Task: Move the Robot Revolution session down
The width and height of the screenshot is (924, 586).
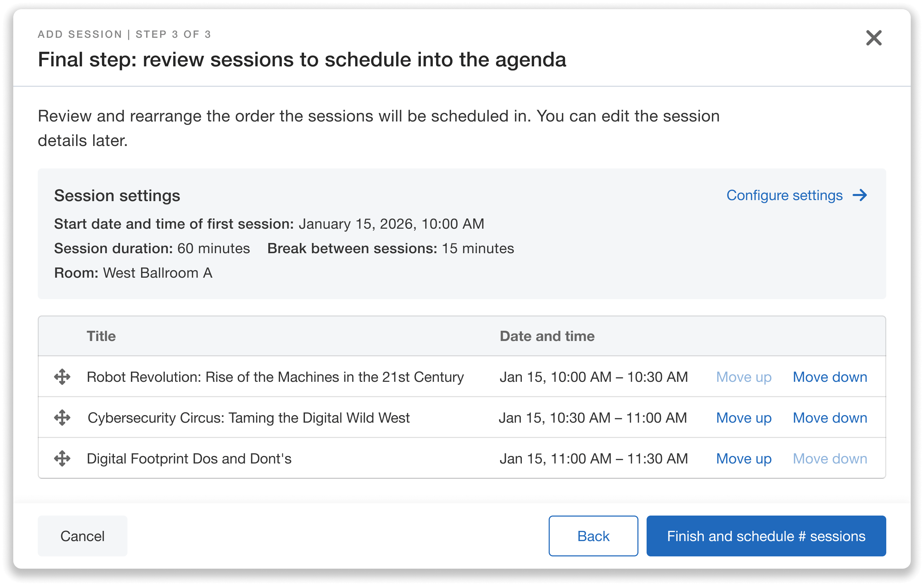Action: [830, 377]
